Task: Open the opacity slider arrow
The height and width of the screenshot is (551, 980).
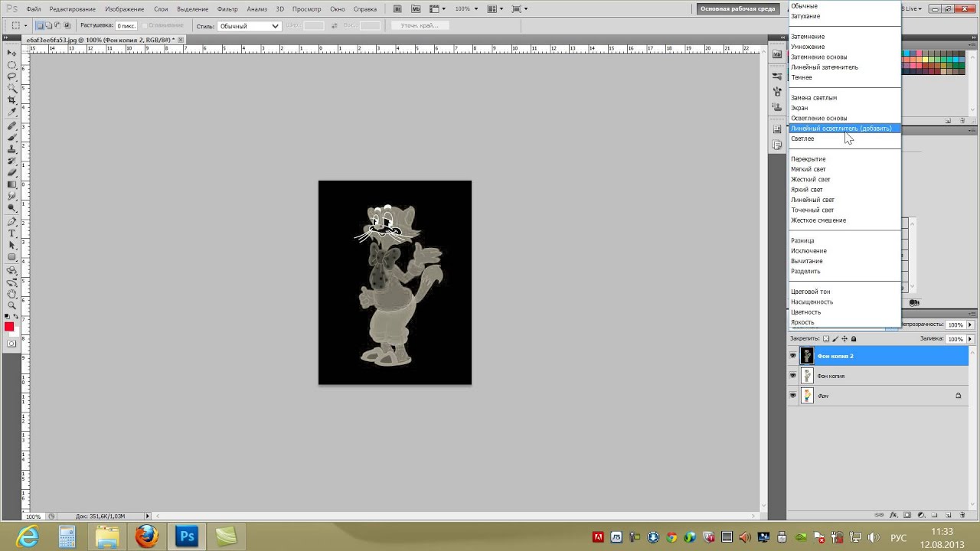Action: [970, 324]
